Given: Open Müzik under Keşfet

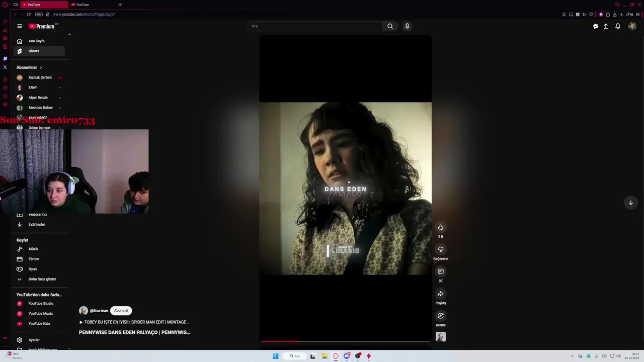Looking at the screenshot, I should click(38, 249).
